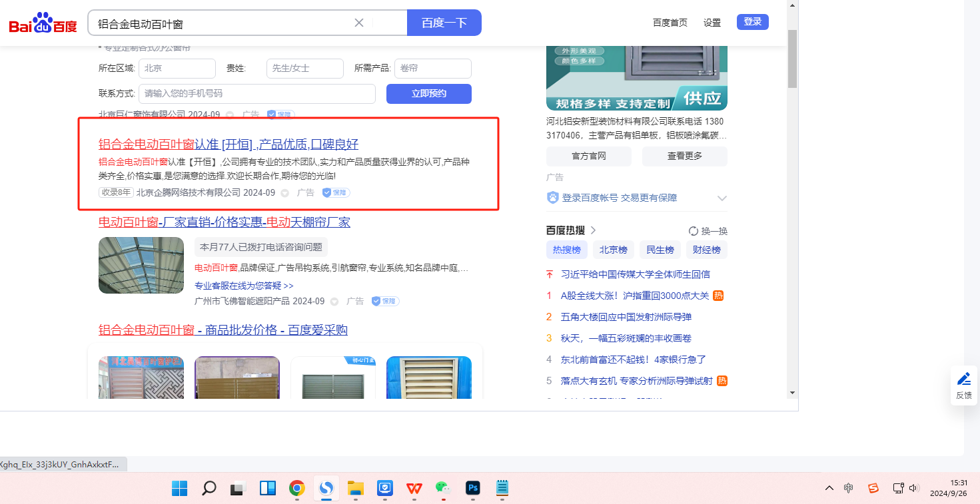Screen dimensions: 980x504
Task: Go to 百度首页
Action: point(670,23)
